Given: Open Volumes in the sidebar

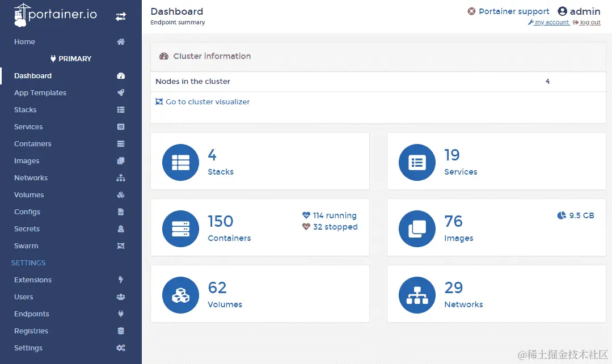Looking at the screenshot, I should pyautogui.click(x=29, y=194).
